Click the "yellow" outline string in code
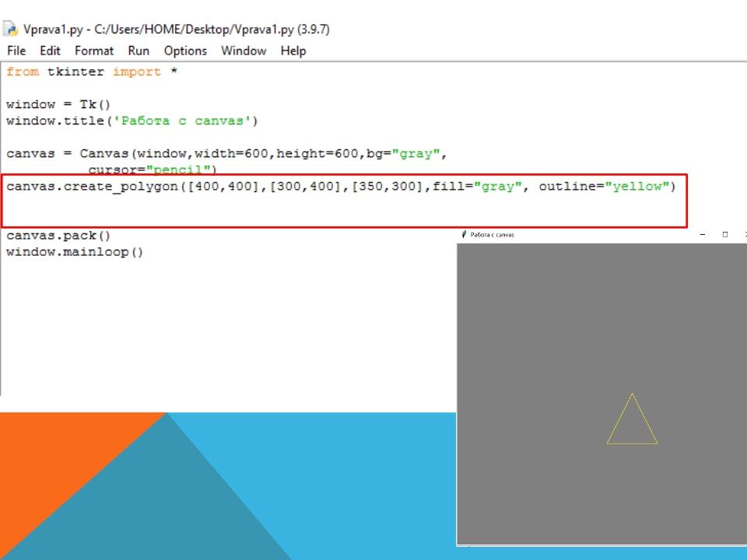The image size is (747, 560). 637,187
